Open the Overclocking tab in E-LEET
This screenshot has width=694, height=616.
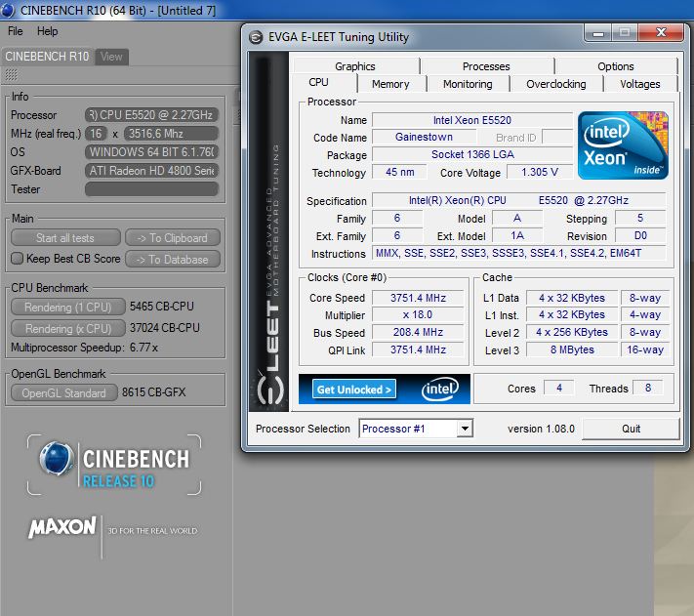click(x=556, y=84)
